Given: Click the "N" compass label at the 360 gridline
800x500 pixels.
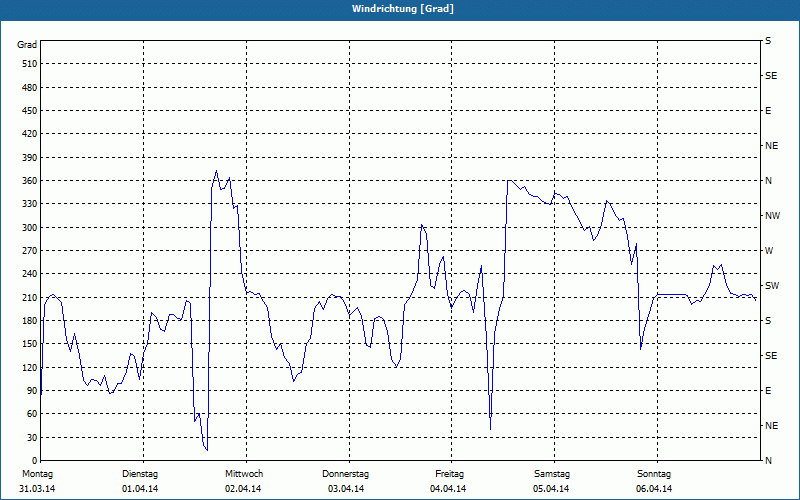Looking at the screenshot, I should [x=768, y=181].
